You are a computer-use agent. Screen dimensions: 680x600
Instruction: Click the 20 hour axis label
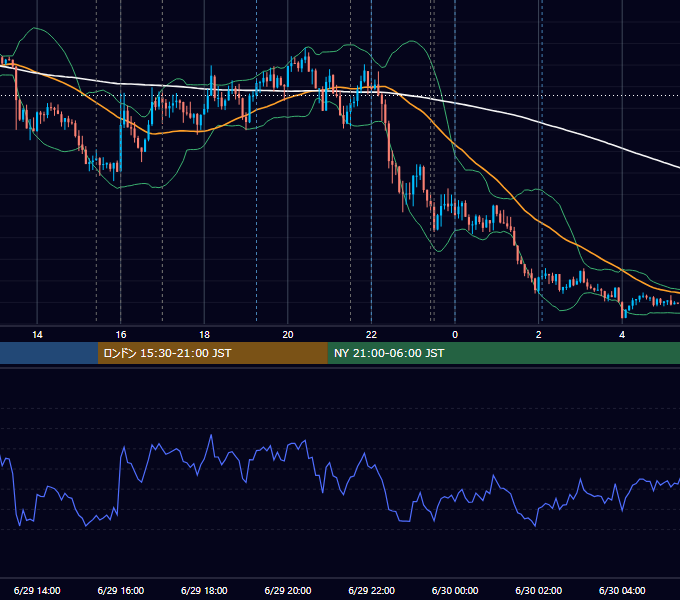[x=288, y=335]
